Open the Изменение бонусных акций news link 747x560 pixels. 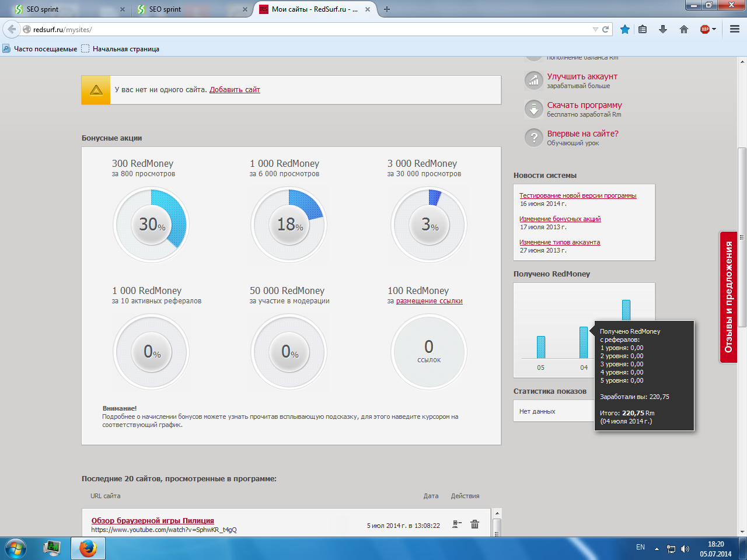pos(560,219)
